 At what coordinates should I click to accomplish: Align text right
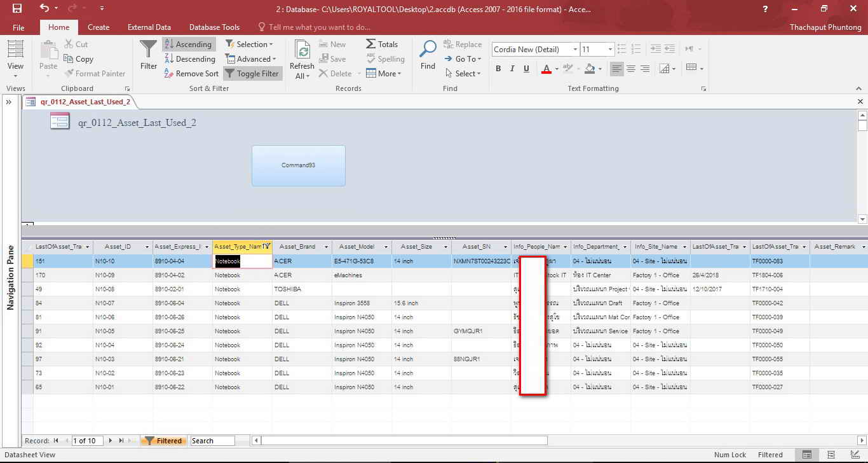[645, 69]
